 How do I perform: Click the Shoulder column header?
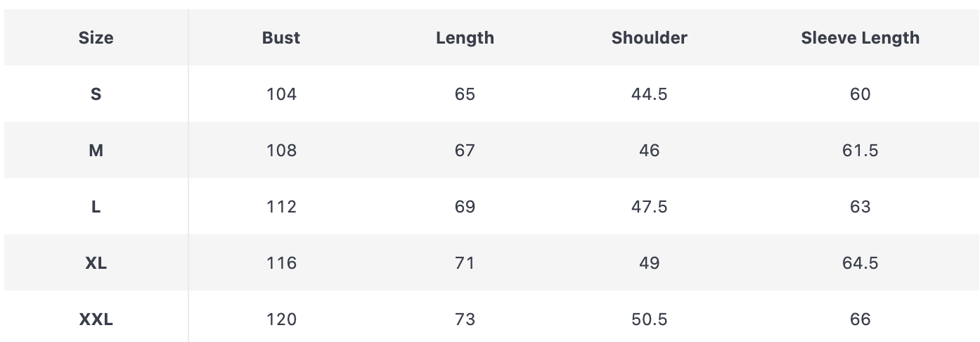(x=649, y=38)
